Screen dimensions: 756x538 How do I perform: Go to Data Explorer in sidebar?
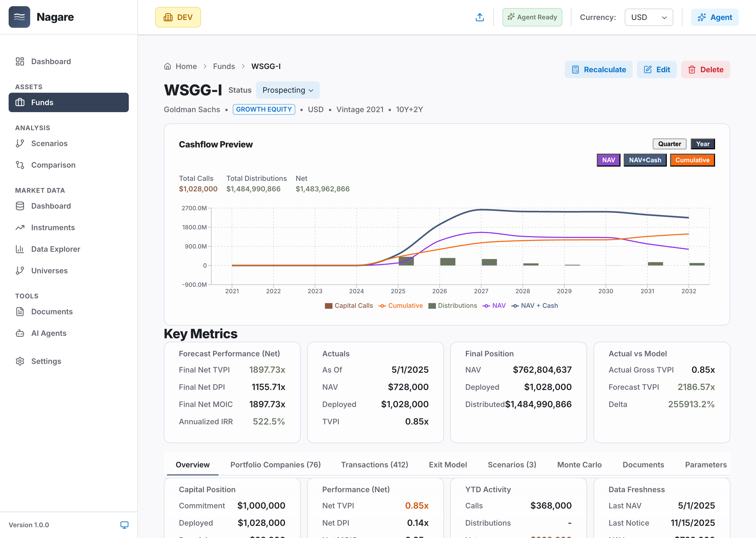[55, 249]
